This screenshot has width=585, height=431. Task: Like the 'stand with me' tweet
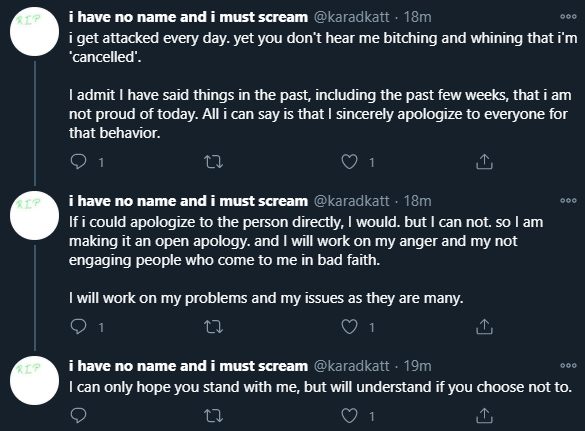[x=350, y=416]
